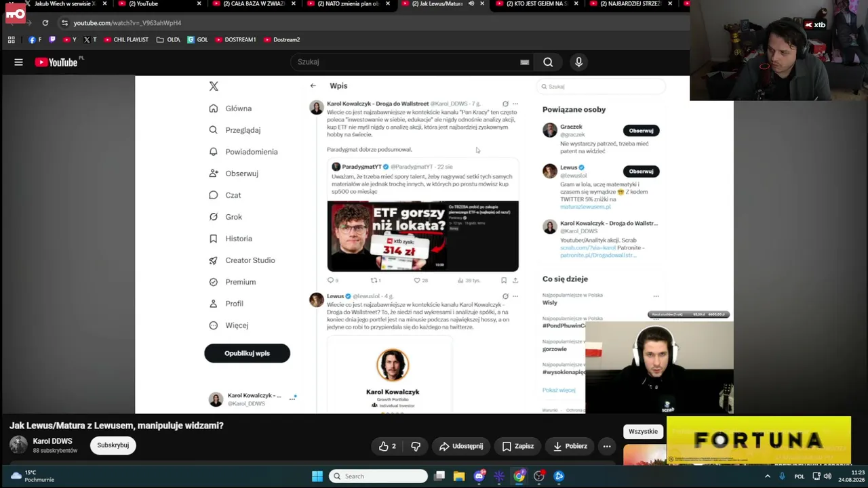Open the quoted ParadygmatYT post text
Viewport: 868px width, 488px height.
(x=422, y=184)
